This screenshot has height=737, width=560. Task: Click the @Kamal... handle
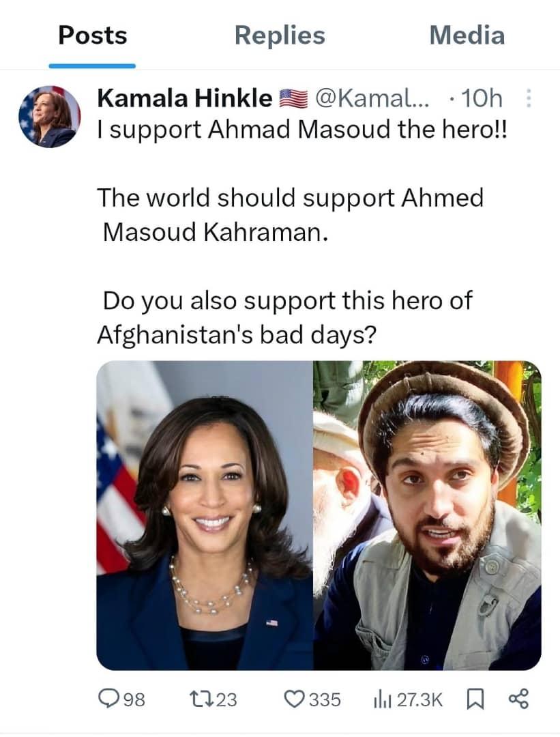pos(372,98)
